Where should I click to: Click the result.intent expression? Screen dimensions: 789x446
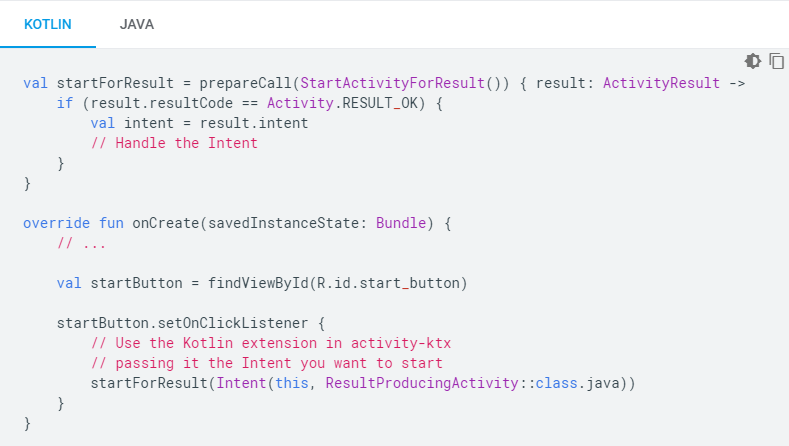click(x=254, y=123)
